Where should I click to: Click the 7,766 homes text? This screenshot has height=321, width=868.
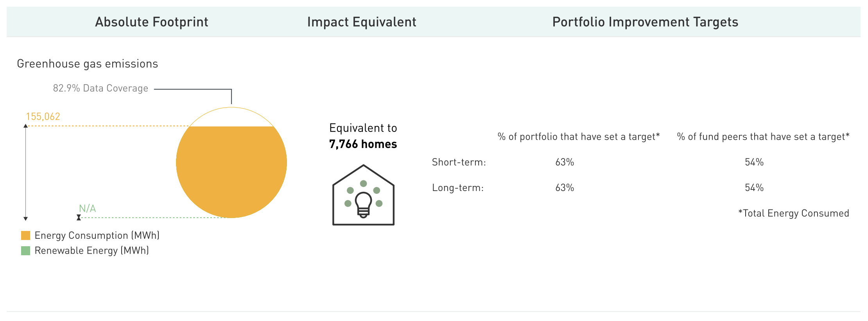(x=363, y=144)
